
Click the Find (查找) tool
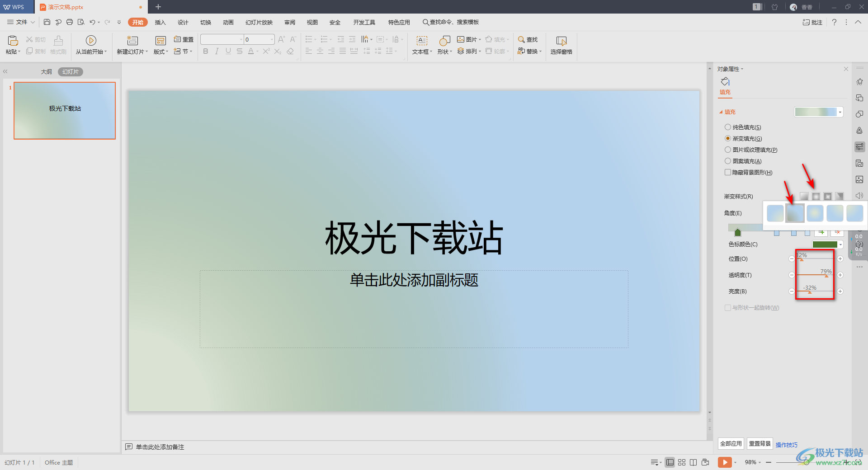coord(528,39)
